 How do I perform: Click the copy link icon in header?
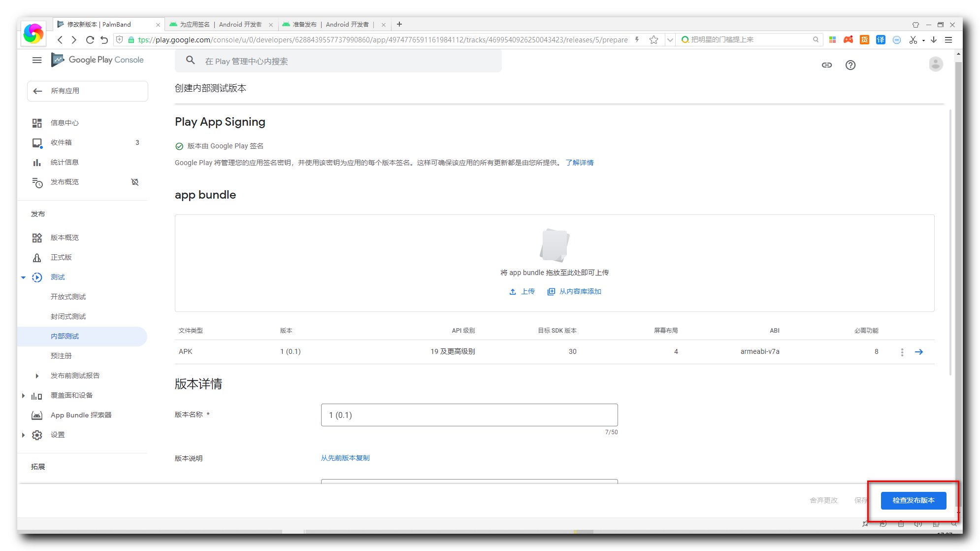tap(826, 65)
